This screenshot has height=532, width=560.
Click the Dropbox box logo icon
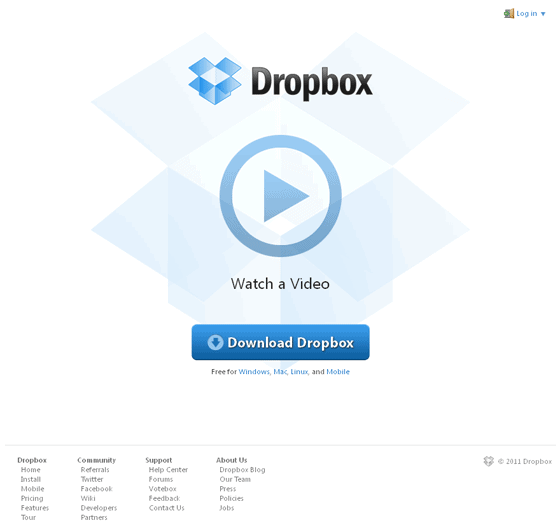tap(215, 81)
